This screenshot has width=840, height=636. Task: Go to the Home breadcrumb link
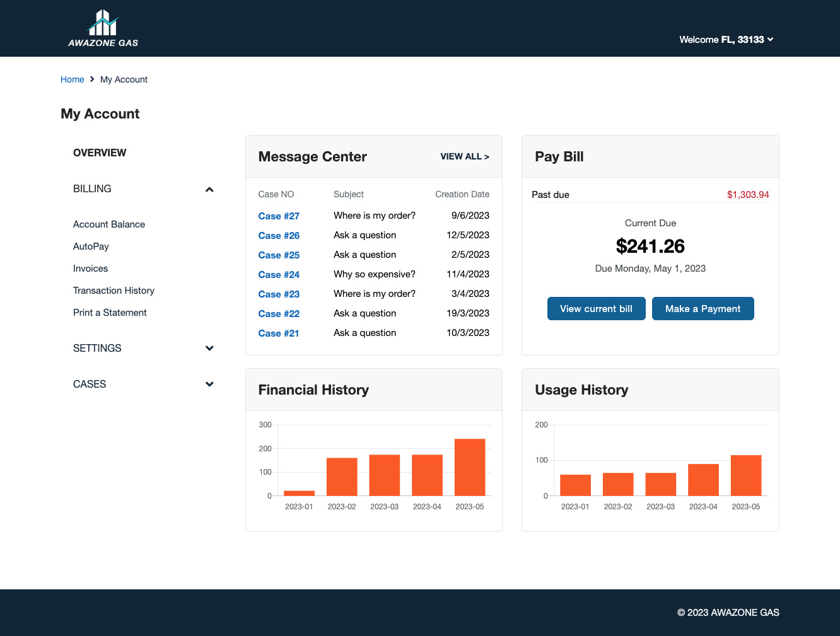pos(73,79)
